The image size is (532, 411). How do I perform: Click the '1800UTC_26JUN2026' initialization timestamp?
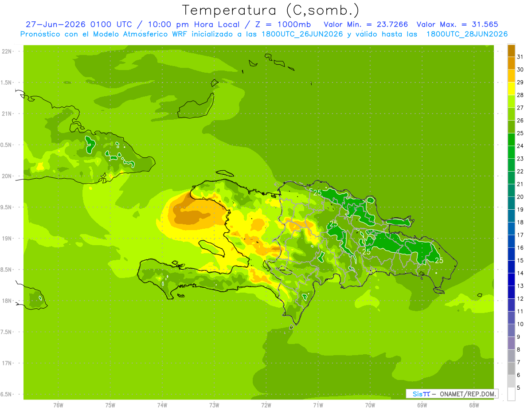[x=300, y=34]
